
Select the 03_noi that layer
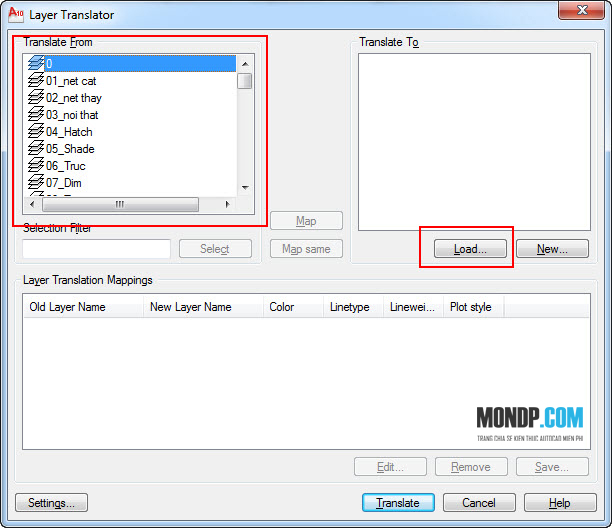point(72,115)
